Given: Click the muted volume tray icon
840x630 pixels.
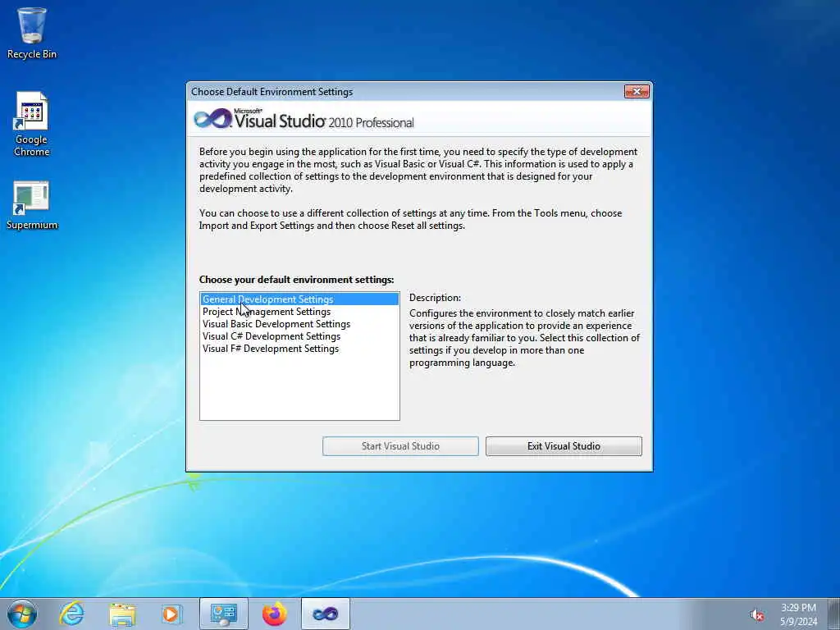Looking at the screenshot, I should point(757,615).
